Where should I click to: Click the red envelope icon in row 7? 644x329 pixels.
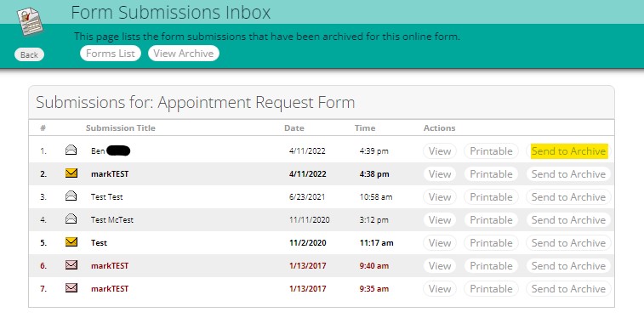(71, 288)
